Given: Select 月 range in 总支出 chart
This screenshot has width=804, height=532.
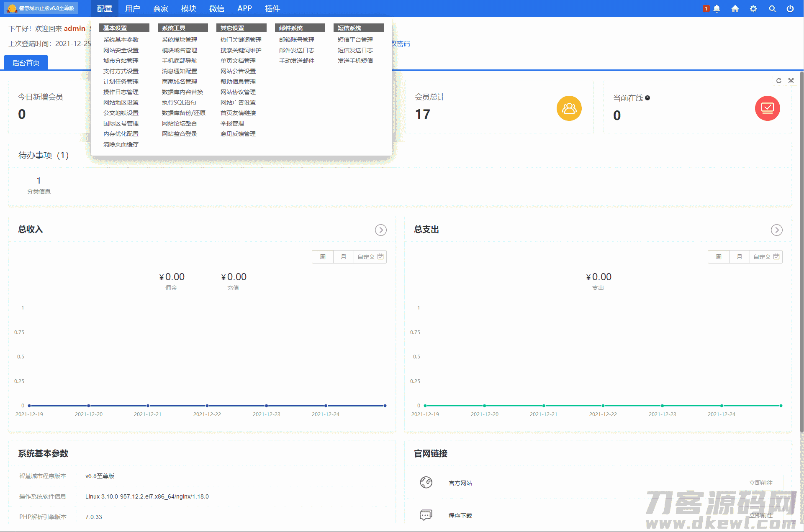Looking at the screenshot, I should pos(739,257).
